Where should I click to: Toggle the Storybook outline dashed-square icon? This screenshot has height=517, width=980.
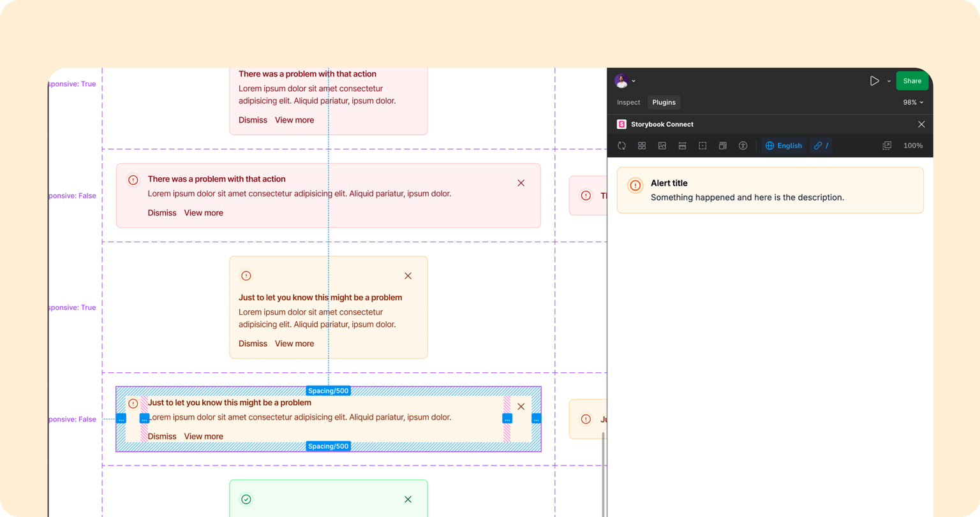(x=702, y=145)
